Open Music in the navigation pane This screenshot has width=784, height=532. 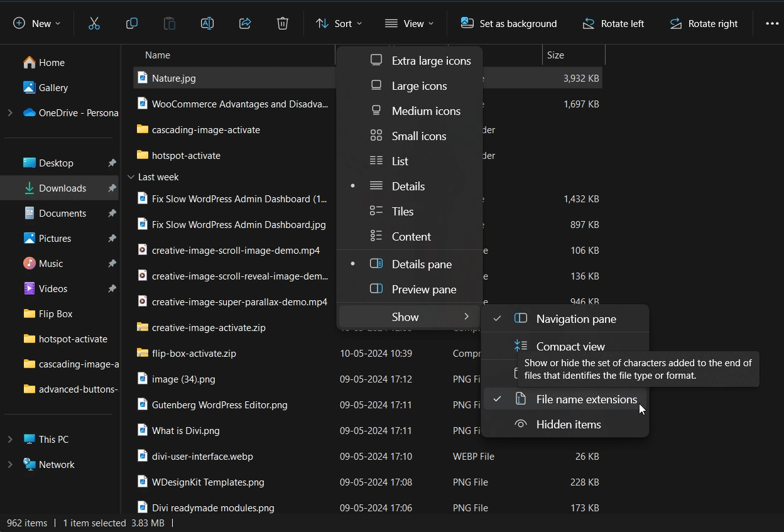(50, 263)
